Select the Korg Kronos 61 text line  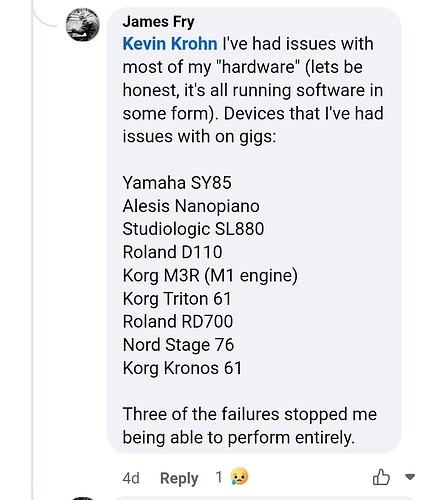(x=182, y=368)
